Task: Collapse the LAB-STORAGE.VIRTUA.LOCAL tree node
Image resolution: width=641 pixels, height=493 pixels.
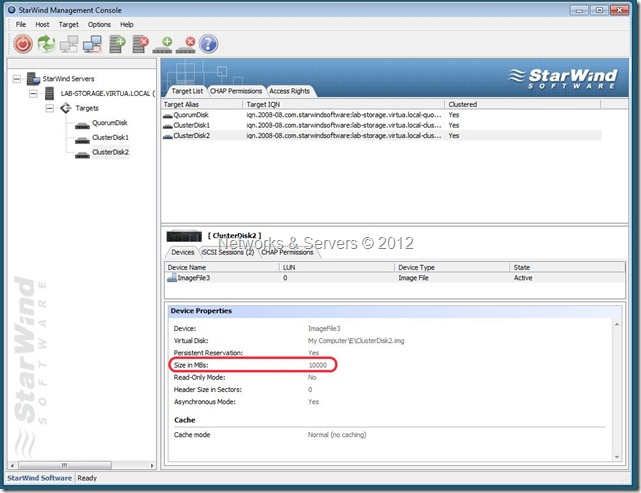Action: [x=33, y=94]
